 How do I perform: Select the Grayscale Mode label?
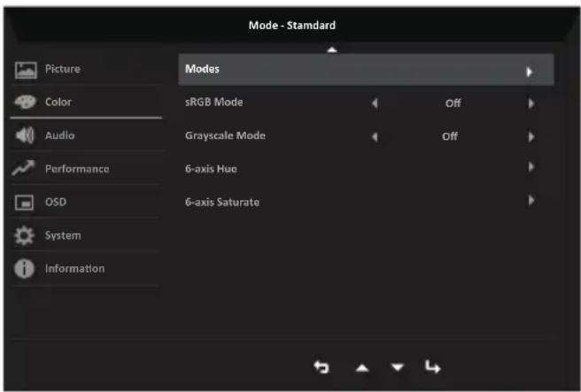click(225, 135)
